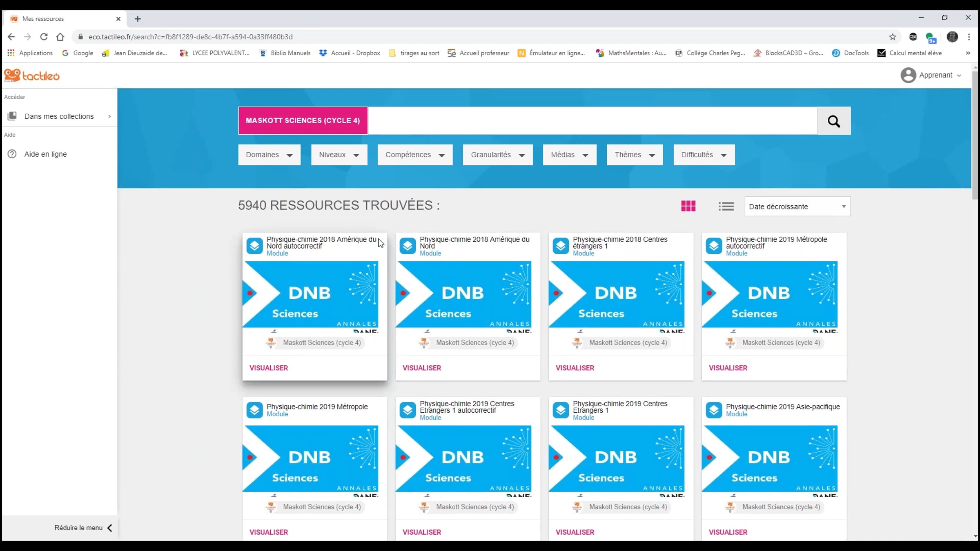Click module icon of Physique-chimie 2019 Métropole autocorrectif
The image size is (980, 551).
pyautogui.click(x=714, y=246)
